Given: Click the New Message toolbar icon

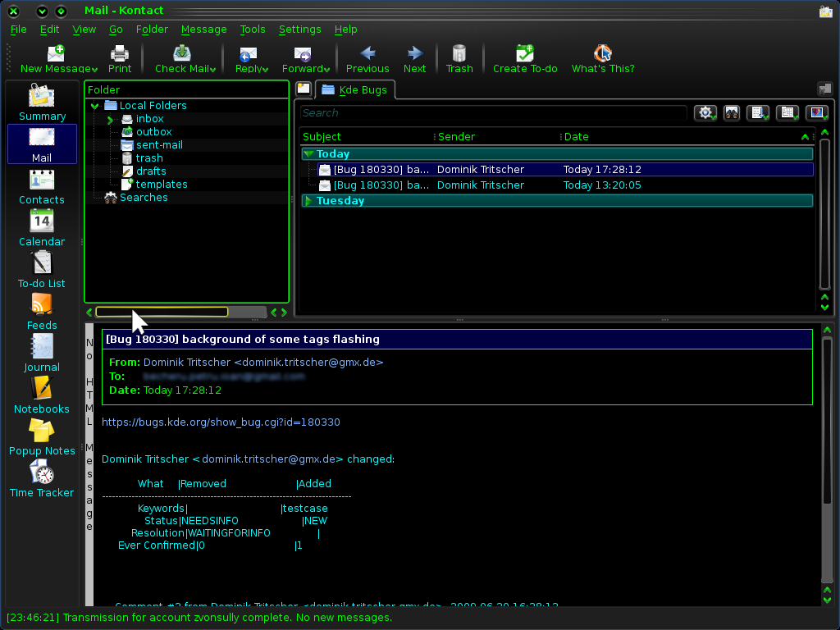Looking at the screenshot, I should click(55, 53).
